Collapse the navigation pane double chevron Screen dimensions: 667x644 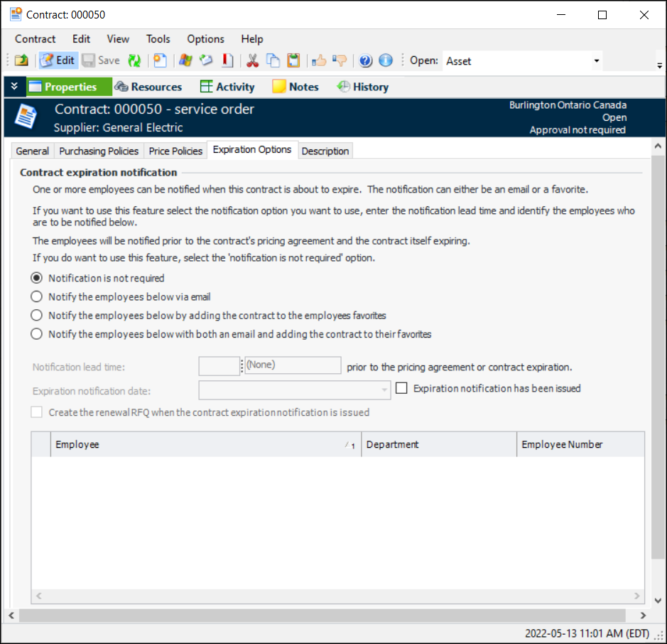(14, 87)
